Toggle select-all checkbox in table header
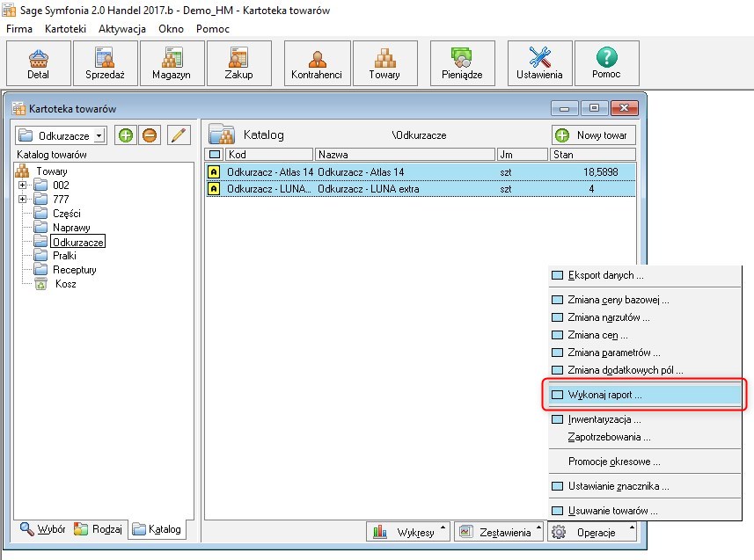Screen dimensions: 754x560 (x=214, y=155)
